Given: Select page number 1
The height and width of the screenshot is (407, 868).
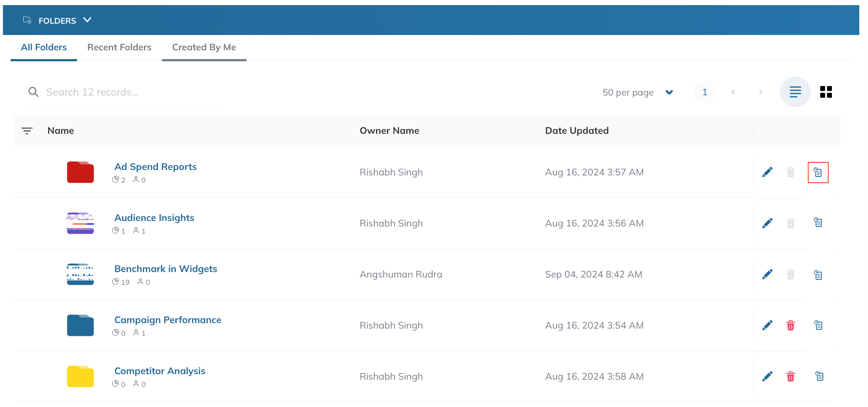Looking at the screenshot, I should (x=705, y=92).
